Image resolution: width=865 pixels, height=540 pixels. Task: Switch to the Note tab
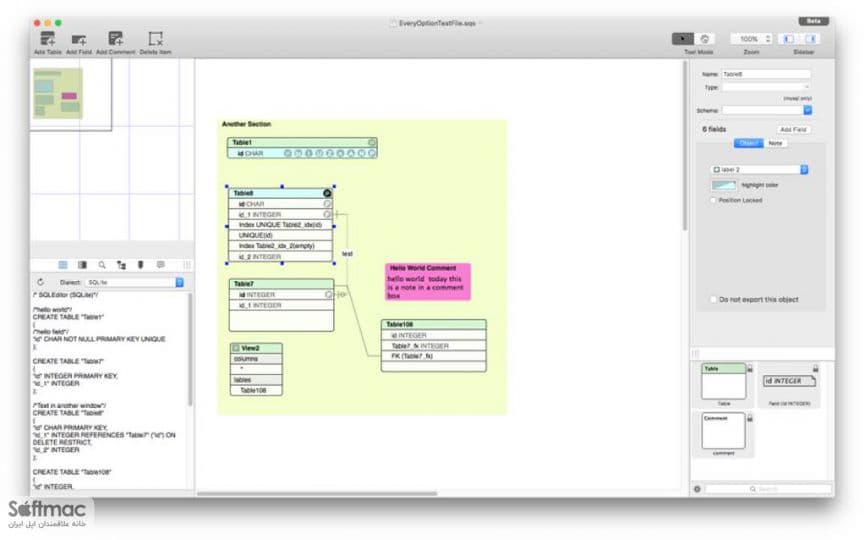point(776,143)
